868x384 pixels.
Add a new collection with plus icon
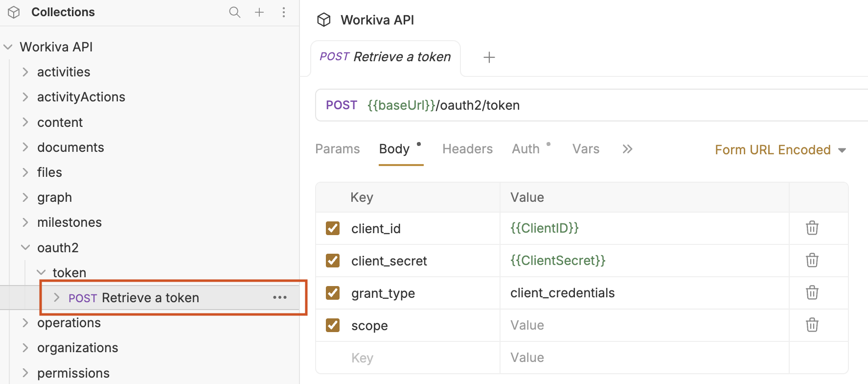click(259, 12)
